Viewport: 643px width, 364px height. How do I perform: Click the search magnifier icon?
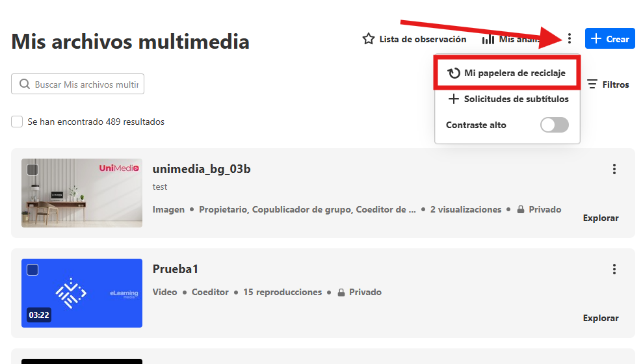(25, 84)
